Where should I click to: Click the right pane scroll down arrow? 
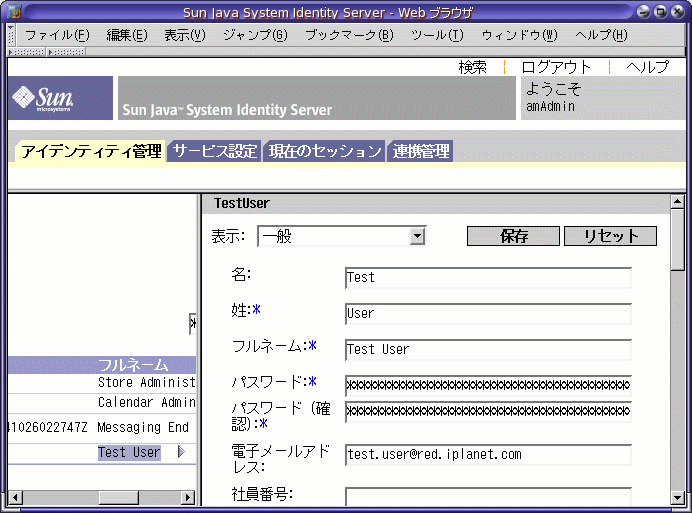pyautogui.click(x=677, y=498)
